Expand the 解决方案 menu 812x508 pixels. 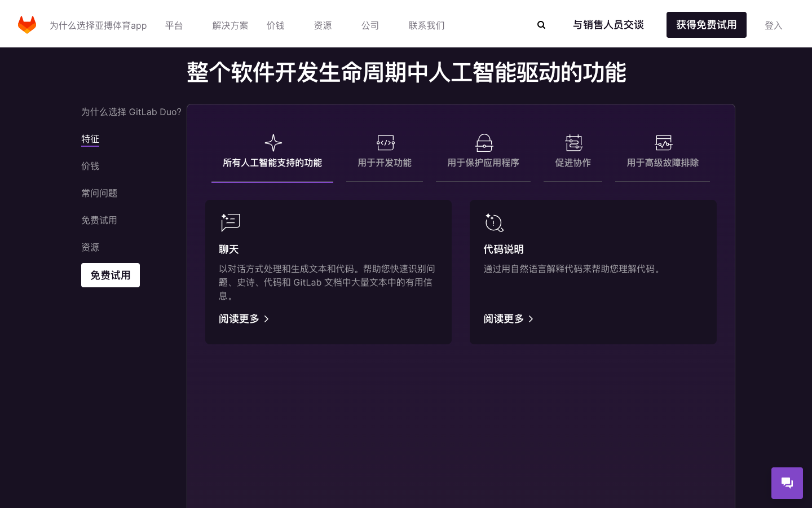[x=230, y=25]
